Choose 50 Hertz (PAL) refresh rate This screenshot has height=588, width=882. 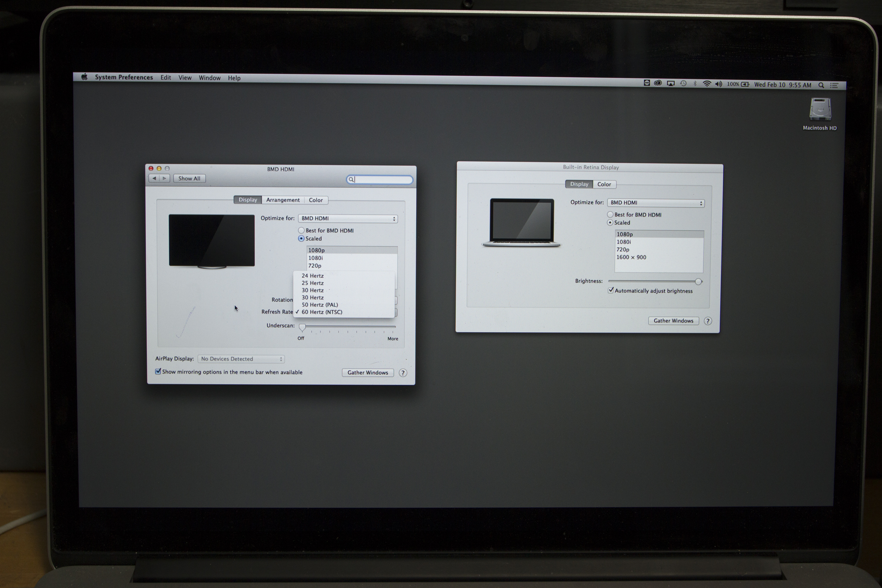[344, 305]
